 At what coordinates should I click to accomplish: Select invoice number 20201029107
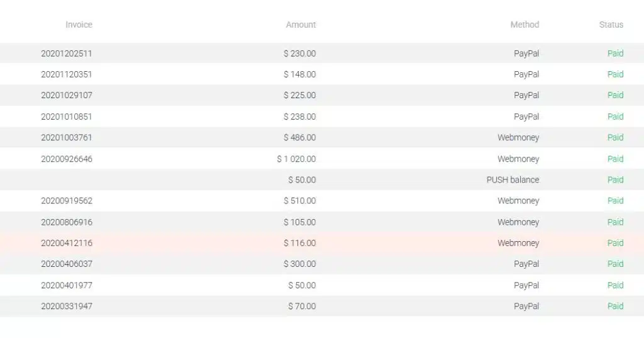pos(67,95)
